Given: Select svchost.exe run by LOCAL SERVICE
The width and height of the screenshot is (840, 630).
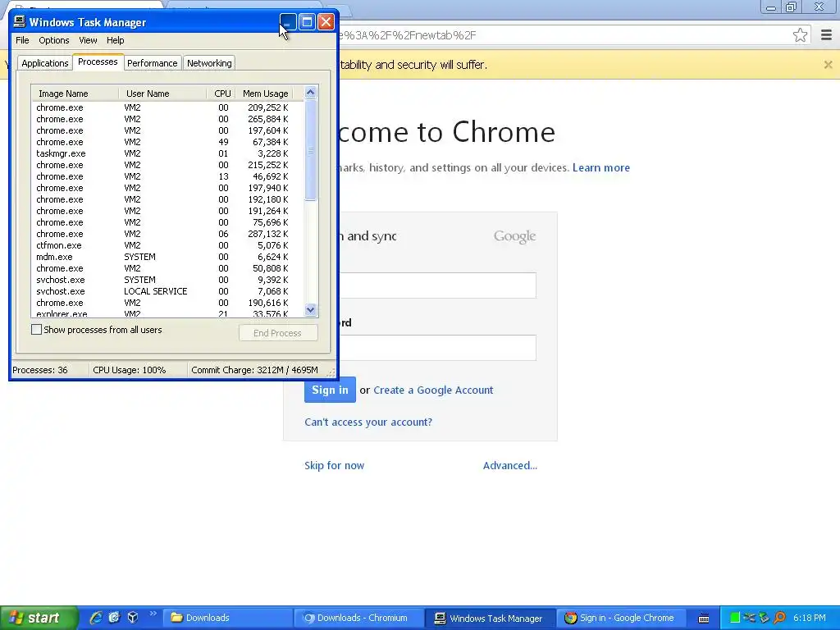Looking at the screenshot, I should 167,291.
